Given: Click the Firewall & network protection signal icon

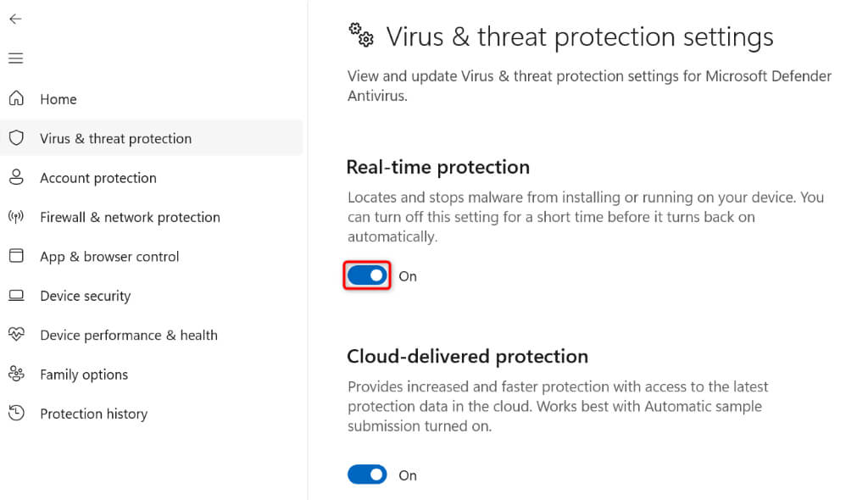Looking at the screenshot, I should (x=19, y=217).
